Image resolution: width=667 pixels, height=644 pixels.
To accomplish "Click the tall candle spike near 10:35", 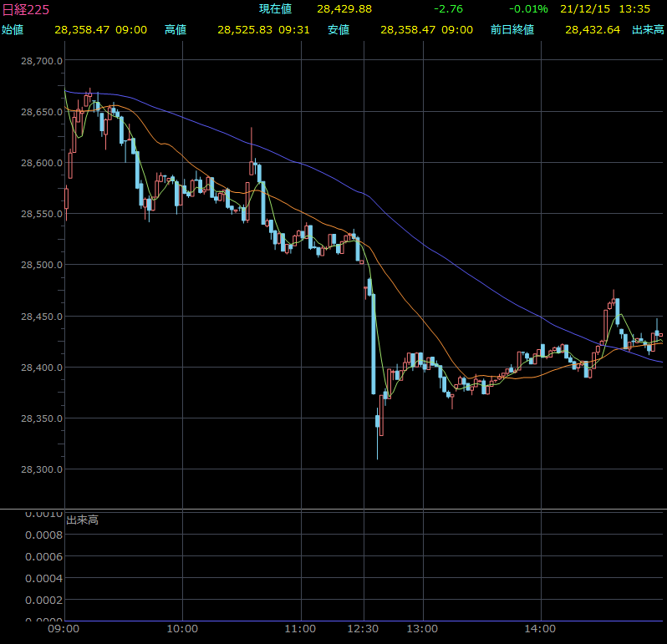I will 252,151.
